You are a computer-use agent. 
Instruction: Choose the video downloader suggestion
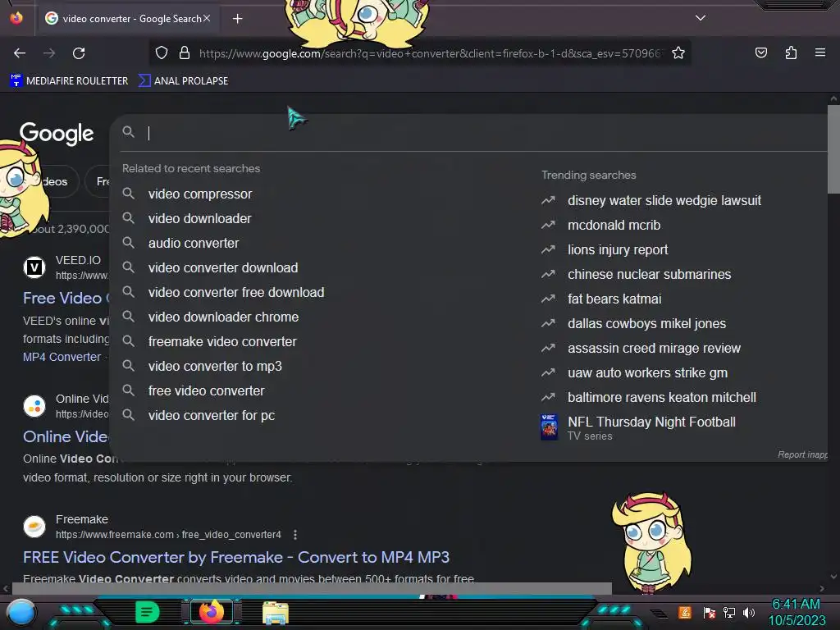tap(199, 218)
